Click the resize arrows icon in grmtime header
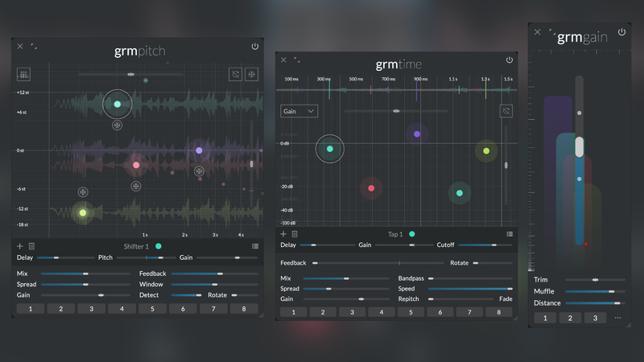The height and width of the screenshot is (362, 644). click(297, 60)
